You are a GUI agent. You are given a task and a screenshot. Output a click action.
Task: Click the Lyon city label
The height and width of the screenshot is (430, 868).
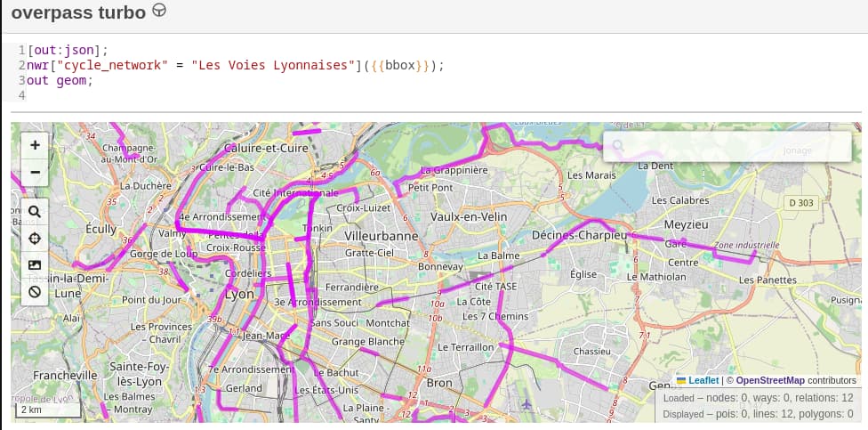[239, 294]
